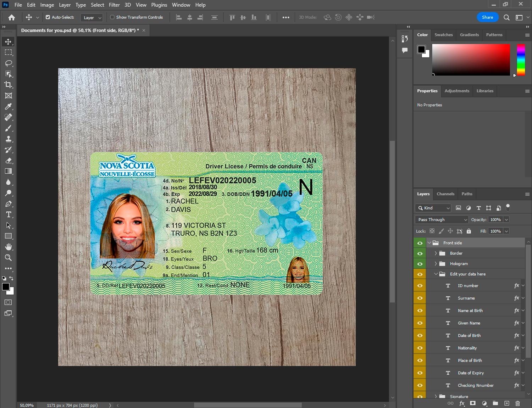532x408 pixels.
Task: Click the Share button
Action: (x=487, y=17)
